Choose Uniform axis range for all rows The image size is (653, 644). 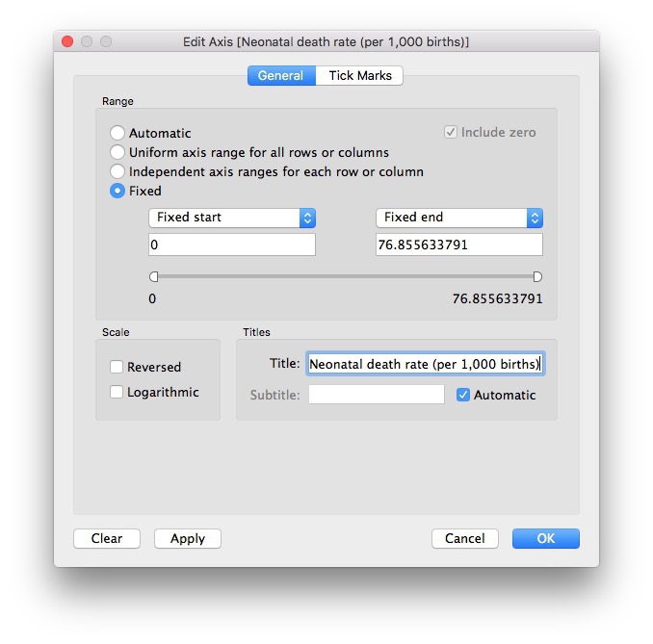coord(118,152)
